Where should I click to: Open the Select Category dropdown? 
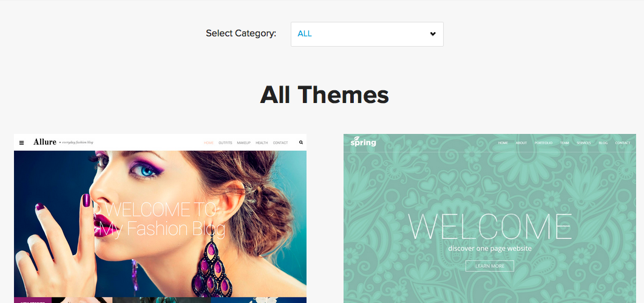(x=367, y=34)
